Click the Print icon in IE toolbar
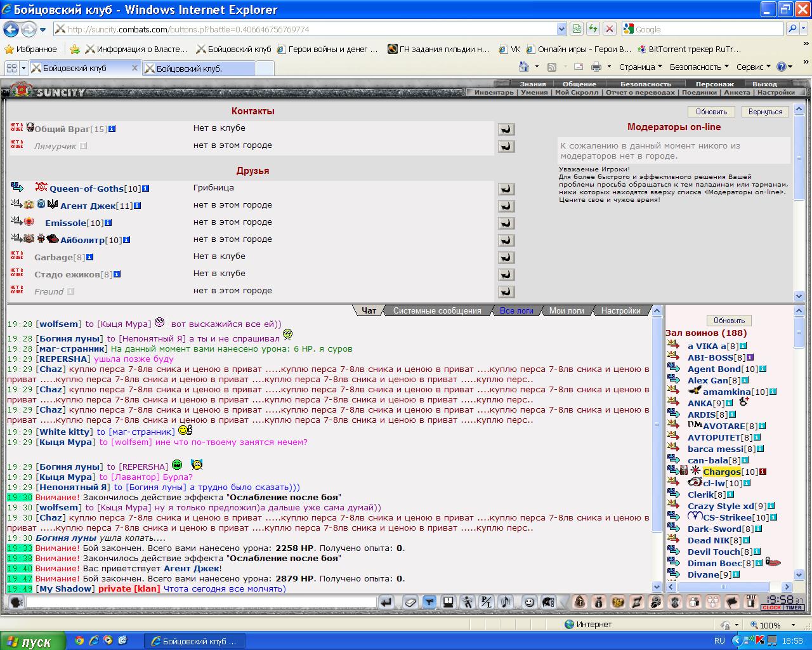 click(596, 67)
